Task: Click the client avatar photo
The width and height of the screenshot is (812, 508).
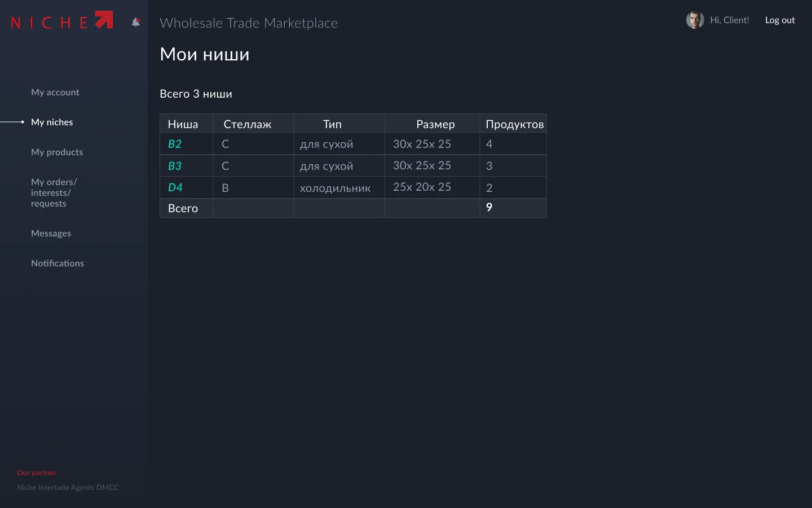Action: [695, 20]
